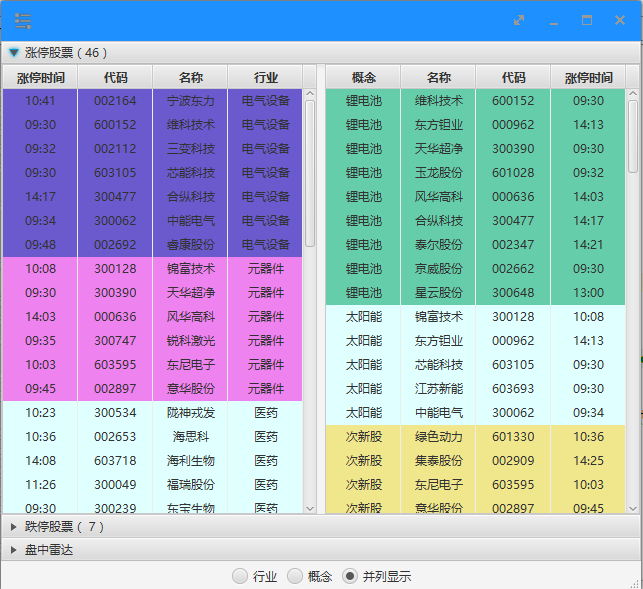Select the 概念 radio button
Screen dimensions: 643x589
pos(295,576)
